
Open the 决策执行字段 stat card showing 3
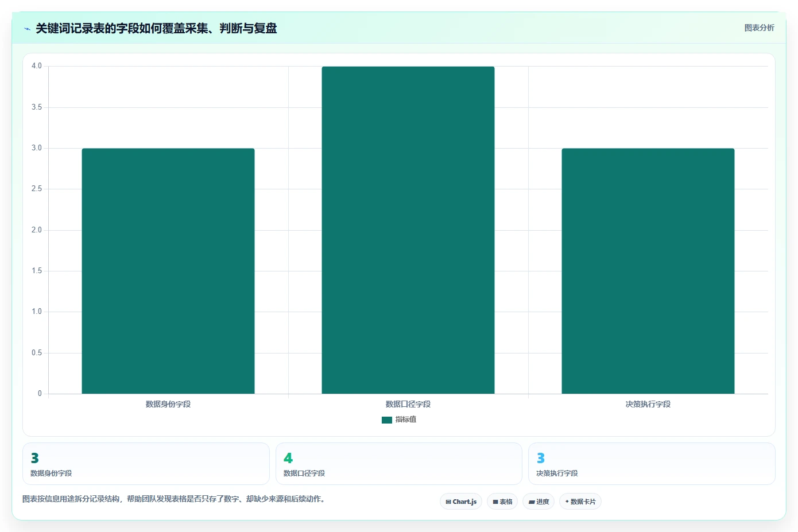pyautogui.click(x=652, y=464)
